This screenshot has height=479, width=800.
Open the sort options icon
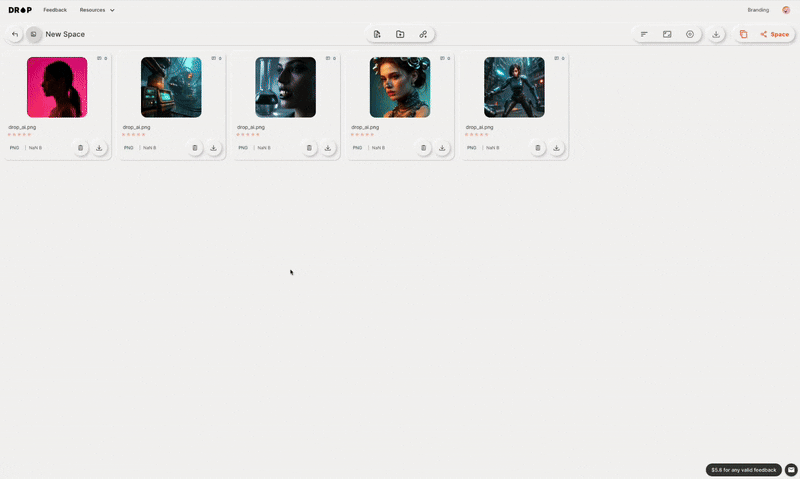tap(644, 34)
